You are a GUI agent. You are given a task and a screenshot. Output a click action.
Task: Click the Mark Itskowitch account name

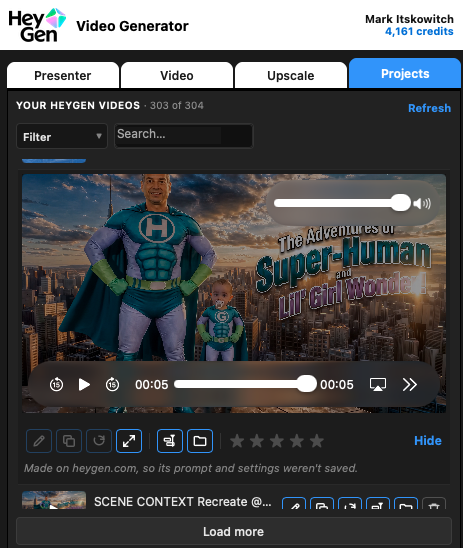[409, 19]
